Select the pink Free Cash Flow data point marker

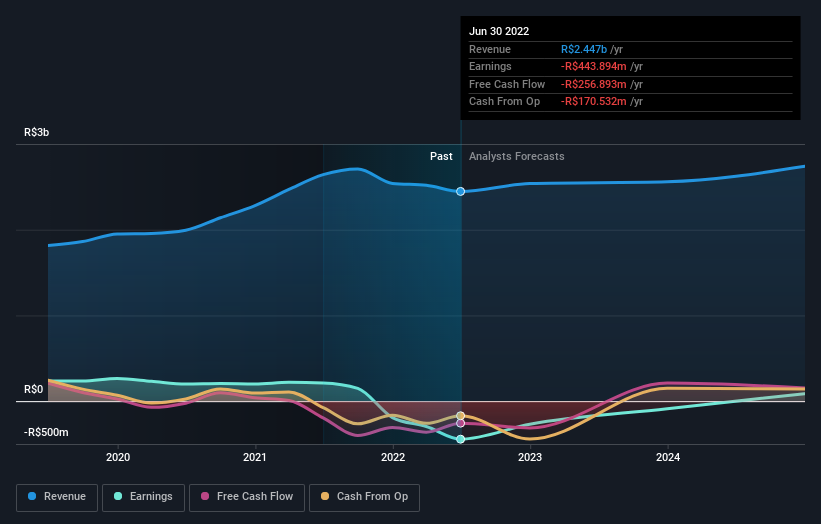point(460,423)
